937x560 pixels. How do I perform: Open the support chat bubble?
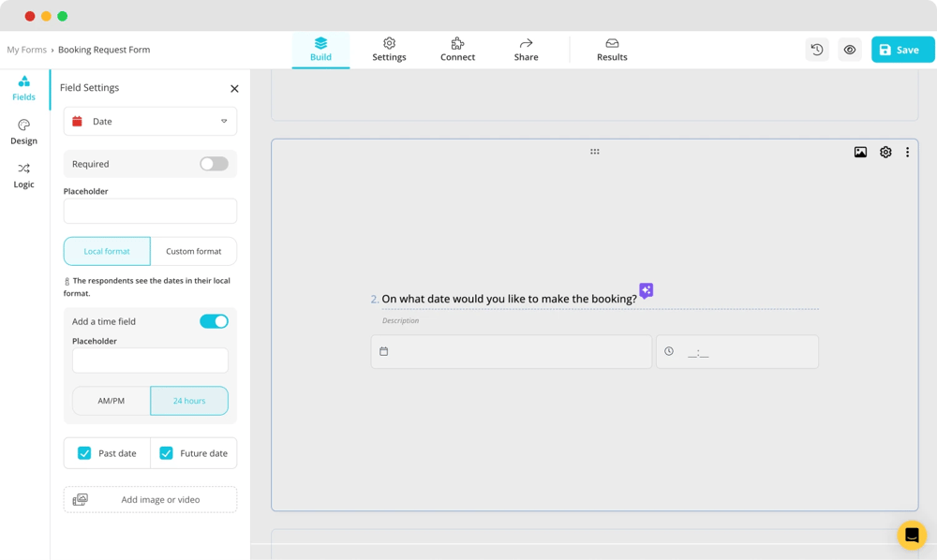click(x=910, y=535)
